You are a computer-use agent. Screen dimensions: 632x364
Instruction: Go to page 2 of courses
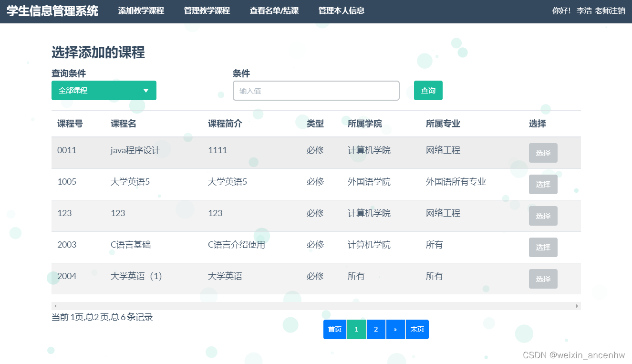(376, 329)
